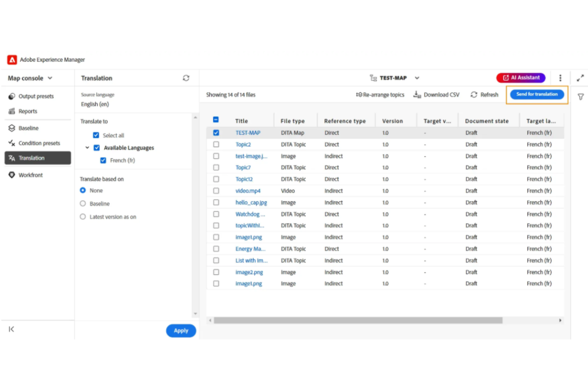Select the None radio button

point(83,190)
